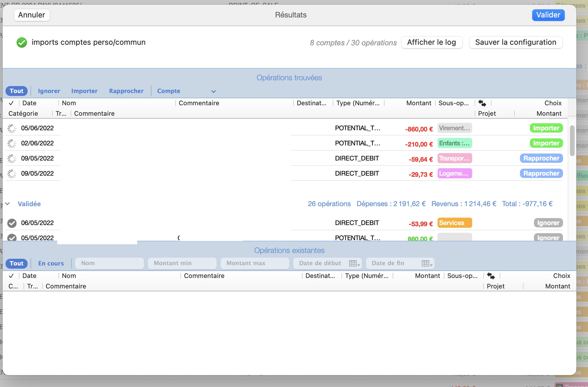Open the Date de début calendar picker
Viewport: 588px width, 387px height.
pos(354,263)
